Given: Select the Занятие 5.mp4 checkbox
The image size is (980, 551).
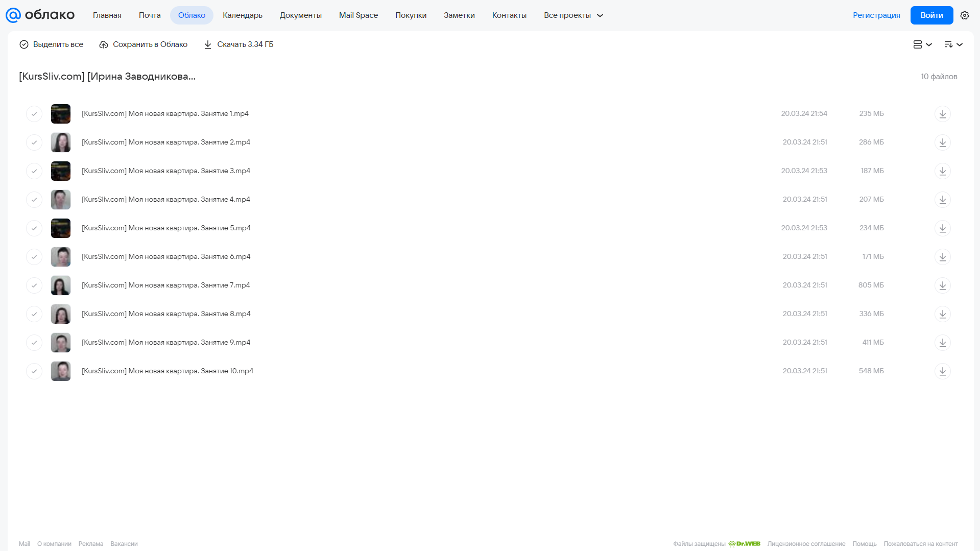Looking at the screenshot, I should 34,228.
